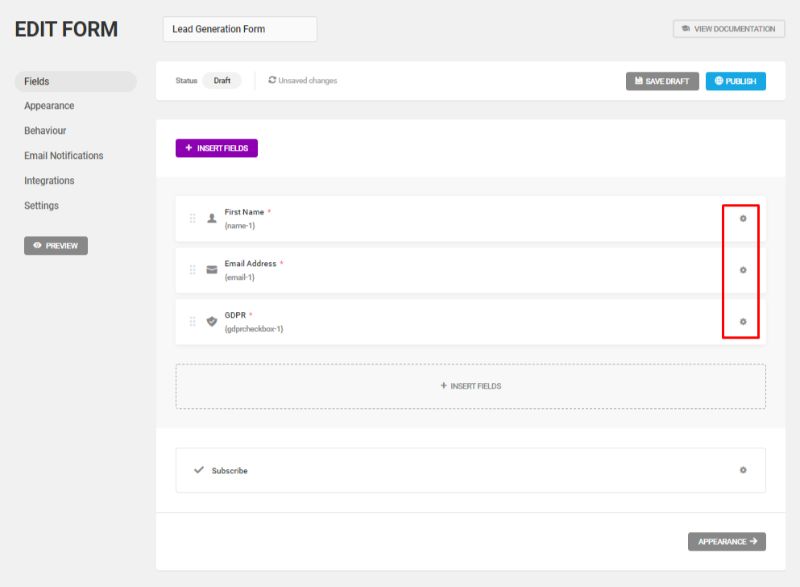Select the GDPR field label

(x=235, y=315)
